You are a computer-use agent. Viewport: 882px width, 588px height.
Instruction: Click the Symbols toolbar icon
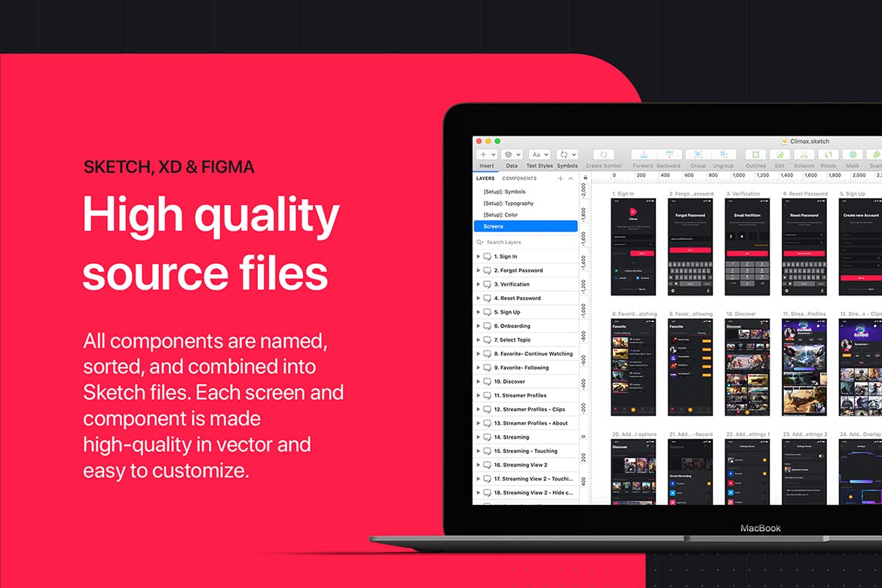coord(567,155)
